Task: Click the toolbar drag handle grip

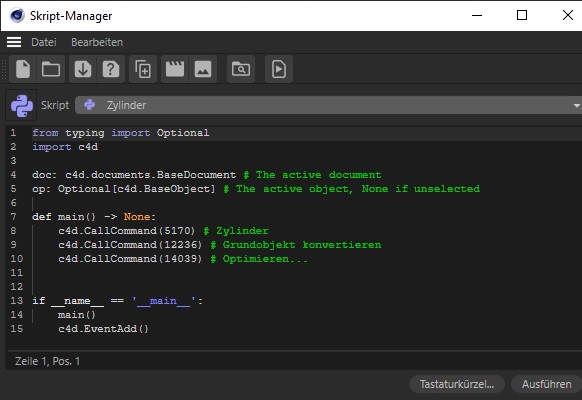Action: click(4, 69)
